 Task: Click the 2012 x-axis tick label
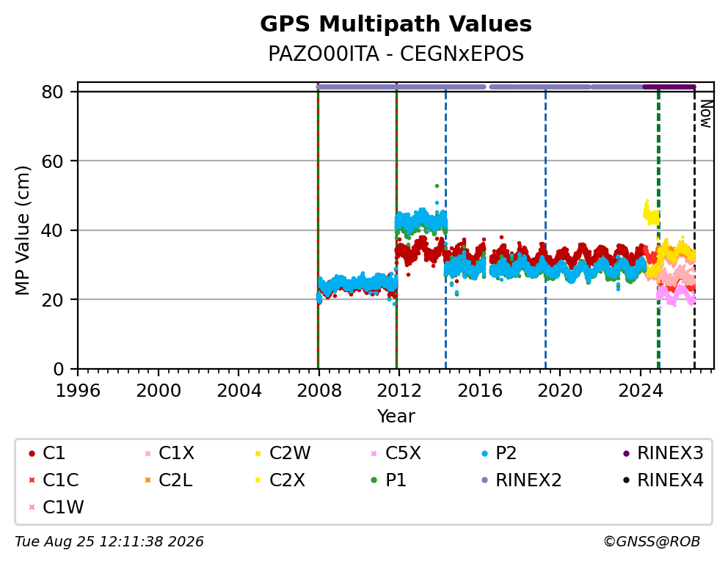click(399, 390)
